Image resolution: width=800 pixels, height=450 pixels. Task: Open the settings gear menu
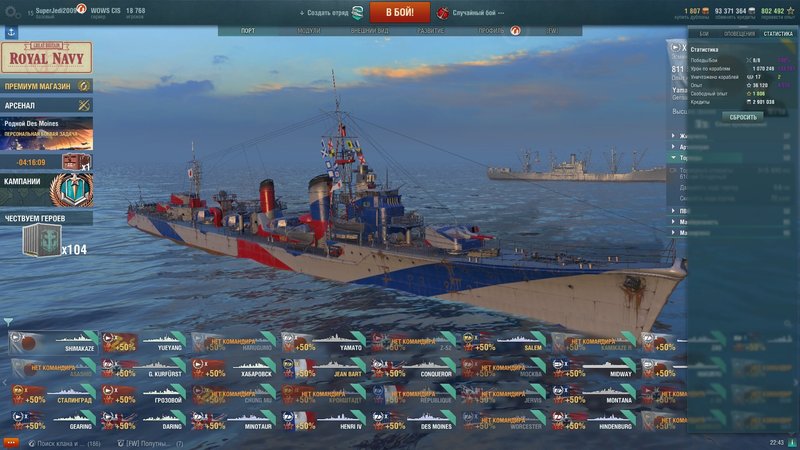12,12
